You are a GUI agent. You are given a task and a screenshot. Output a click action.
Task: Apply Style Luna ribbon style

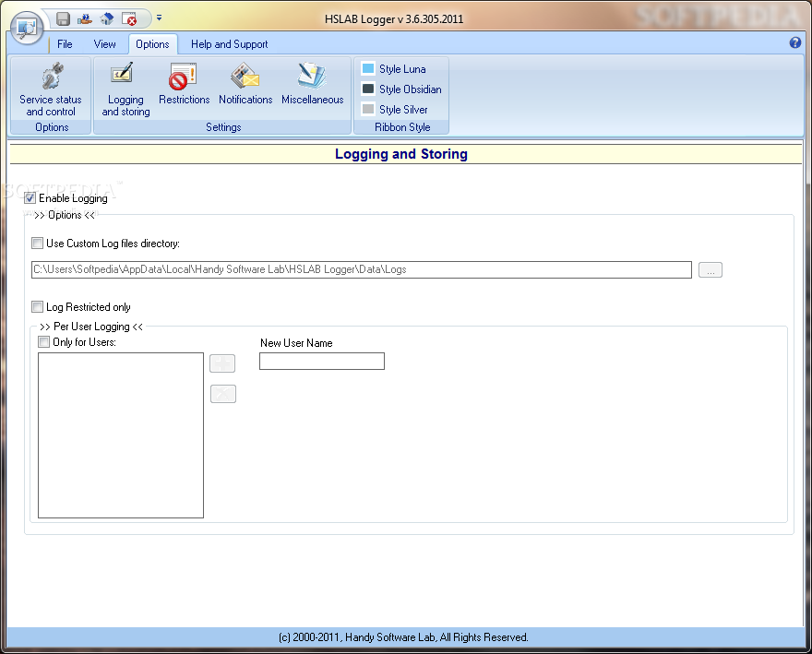[394, 69]
